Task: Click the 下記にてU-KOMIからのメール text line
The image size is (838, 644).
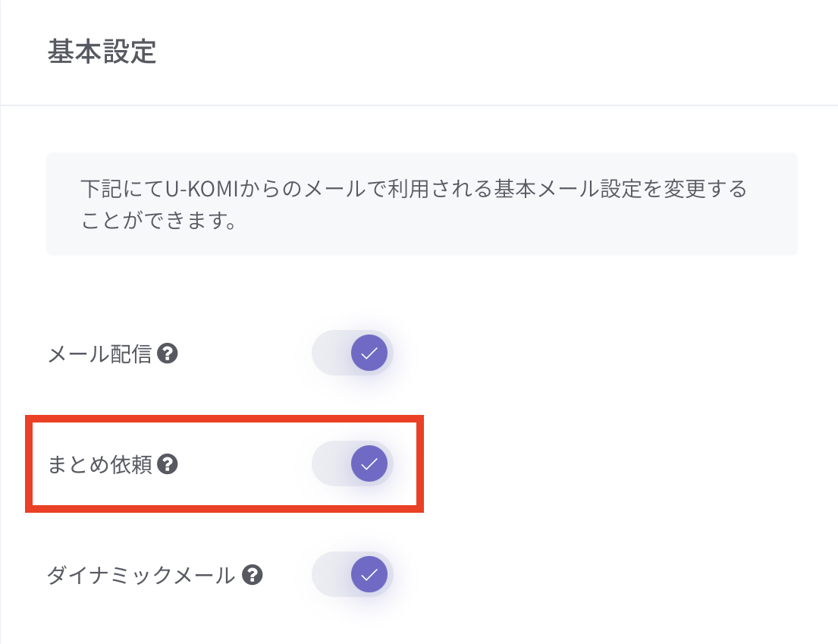Action: coord(413,187)
